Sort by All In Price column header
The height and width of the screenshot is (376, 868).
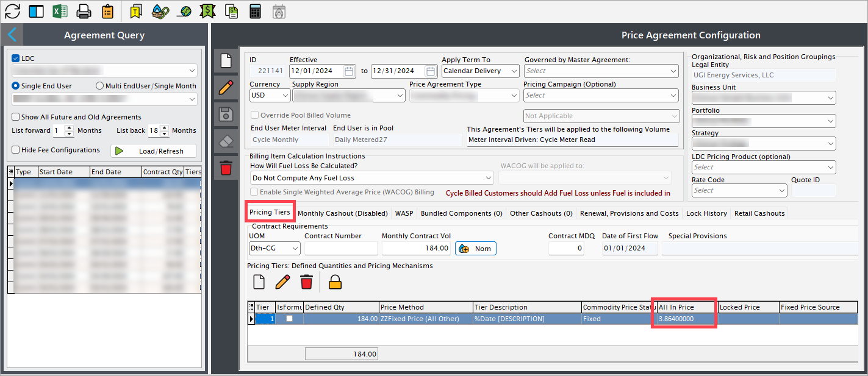(x=687, y=307)
